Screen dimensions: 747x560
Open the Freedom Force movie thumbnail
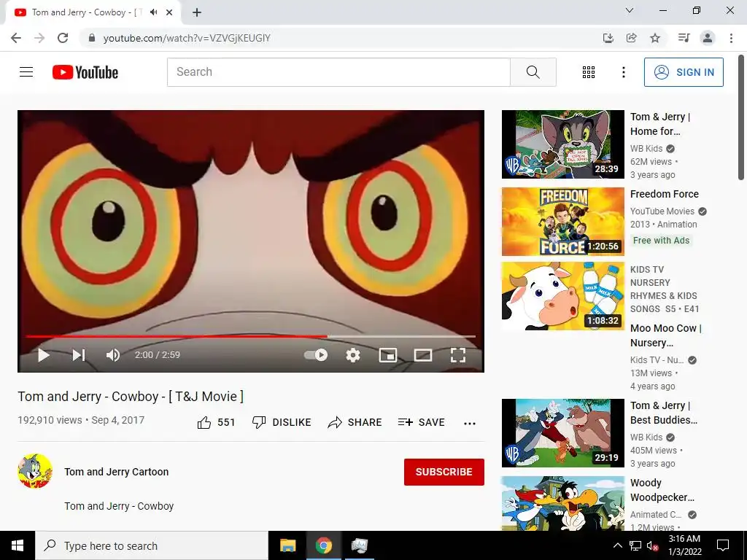point(562,222)
